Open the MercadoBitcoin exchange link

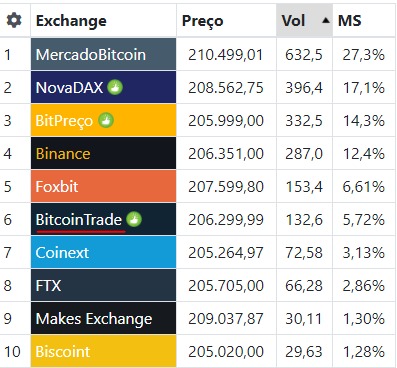coord(91,55)
